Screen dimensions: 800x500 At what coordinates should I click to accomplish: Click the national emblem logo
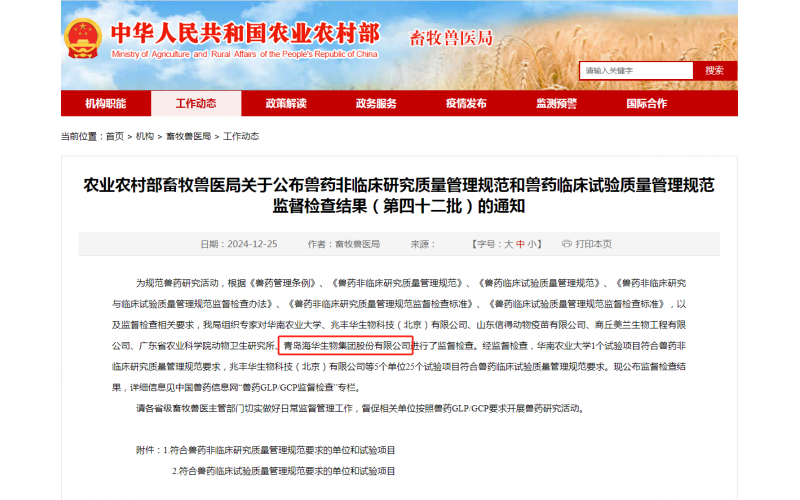point(83,38)
